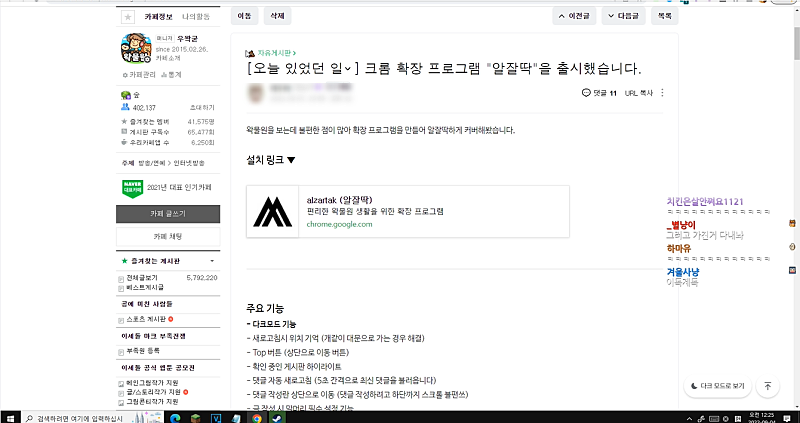The image size is (800, 423).
Task: Click the author's blurred profile picture
Action: point(255,93)
